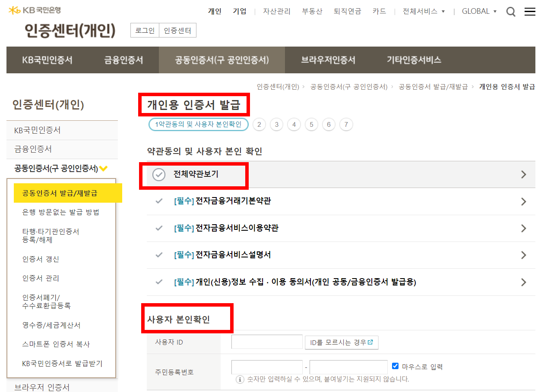Switch to the KB국민인증서 main tab

(47, 60)
